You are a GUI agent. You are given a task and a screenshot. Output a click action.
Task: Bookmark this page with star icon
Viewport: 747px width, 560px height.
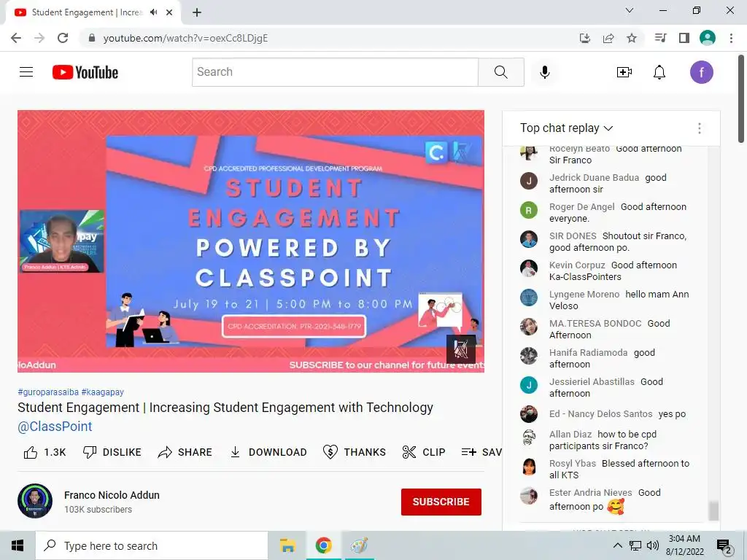click(x=632, y=38)
